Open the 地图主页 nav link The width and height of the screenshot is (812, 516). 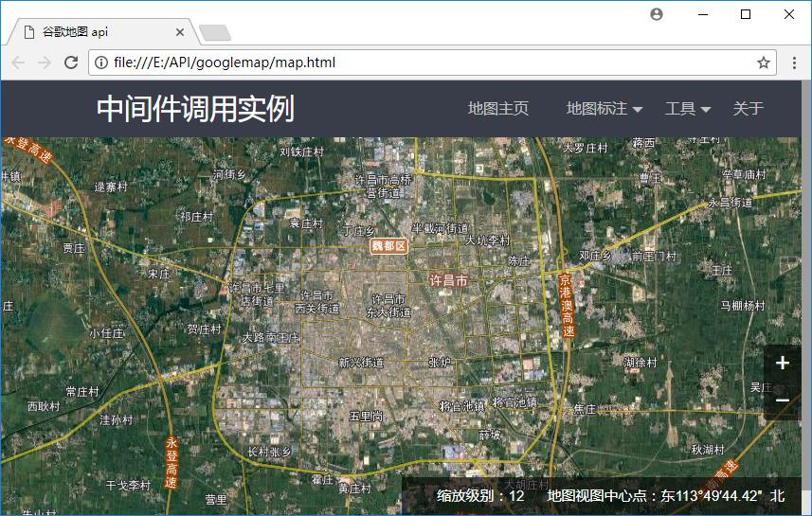tap(498, 108)
